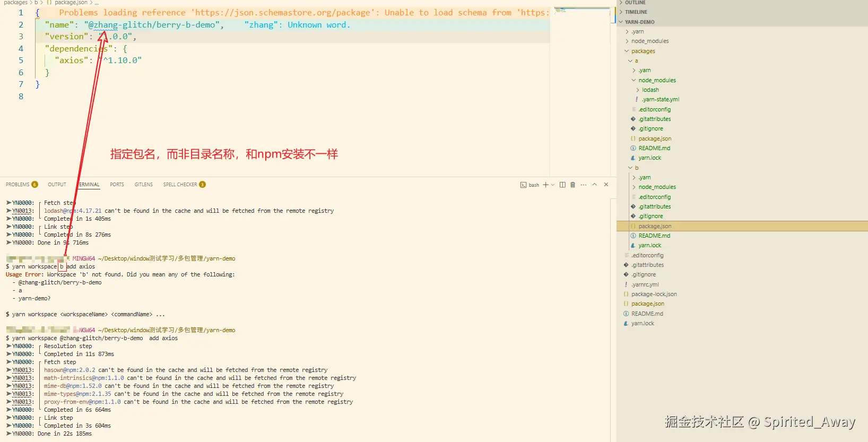This screenshot has width=868, height=442.
Task: Click the "version" key on line 3
Action: tap(66, 37)
